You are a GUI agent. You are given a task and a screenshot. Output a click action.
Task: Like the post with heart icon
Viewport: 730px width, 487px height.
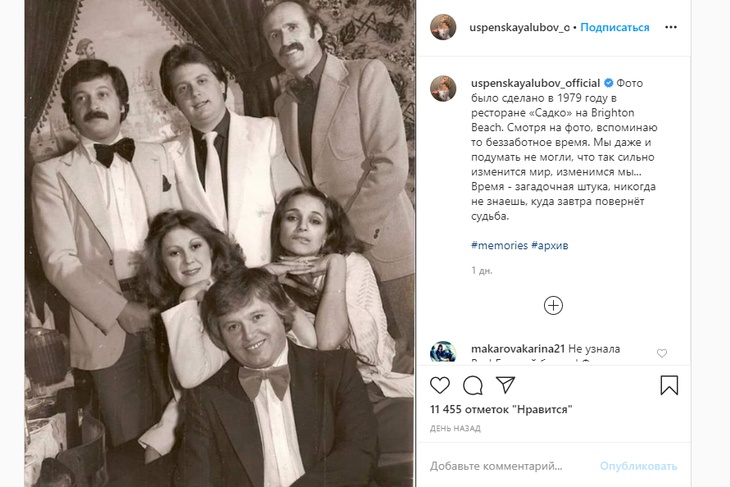point(440,384)
